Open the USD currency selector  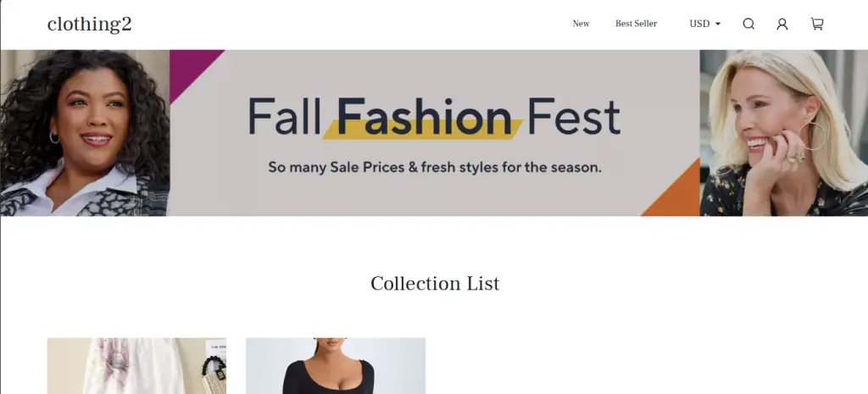704,24
